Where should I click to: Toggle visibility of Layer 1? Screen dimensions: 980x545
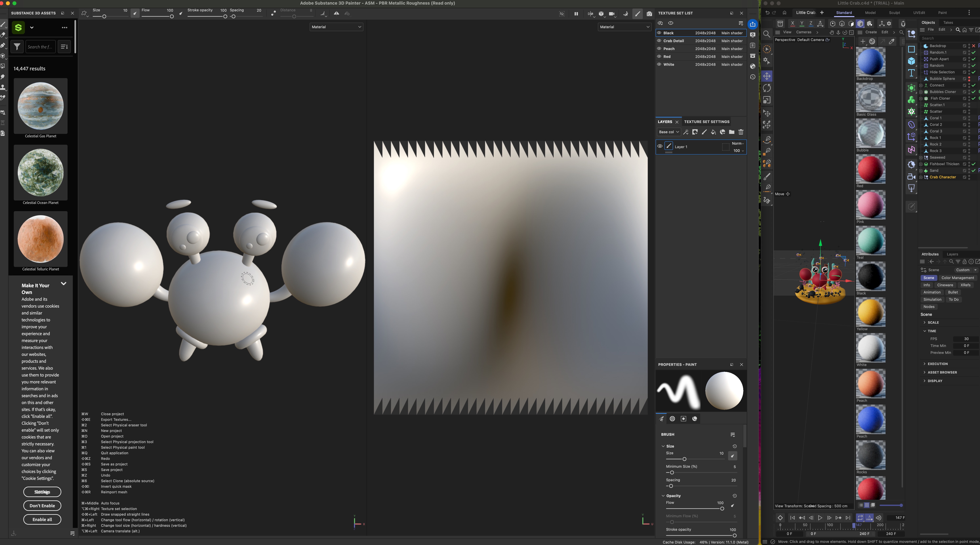660,146
